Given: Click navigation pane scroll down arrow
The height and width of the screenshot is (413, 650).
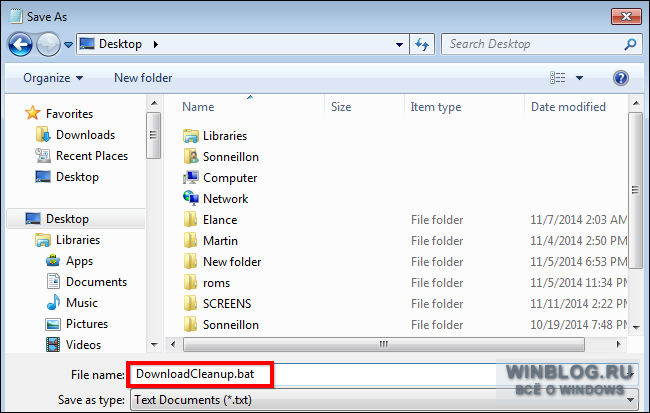Looking at the screenshot, I should pos(154,345).
